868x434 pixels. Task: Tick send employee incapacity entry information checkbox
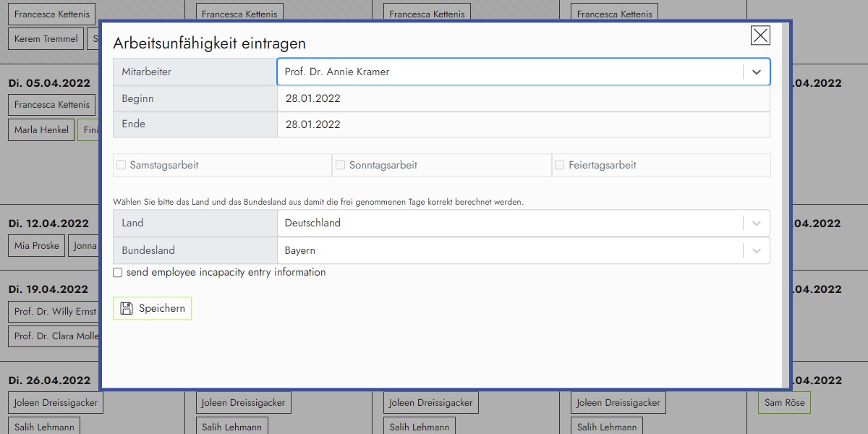click(118, 273)
